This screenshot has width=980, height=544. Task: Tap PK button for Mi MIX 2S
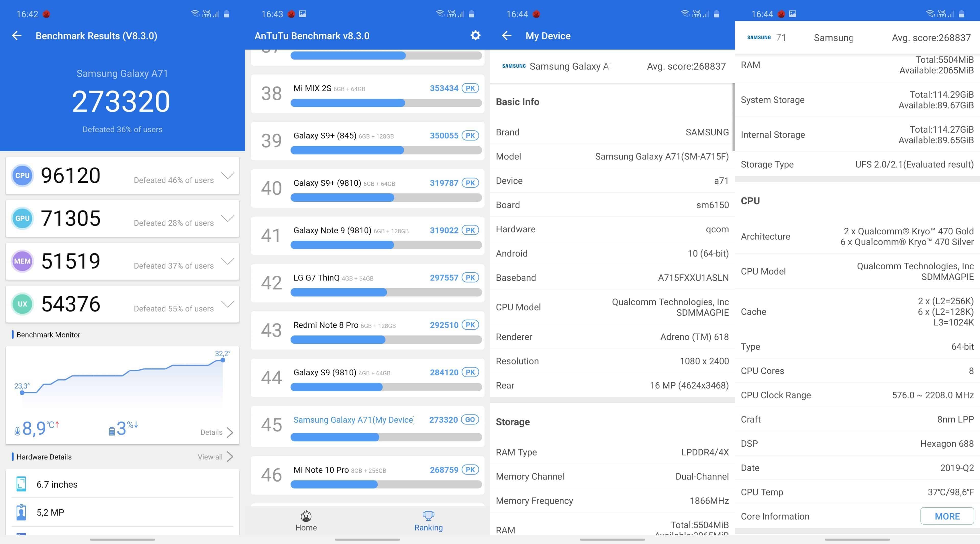470,88
